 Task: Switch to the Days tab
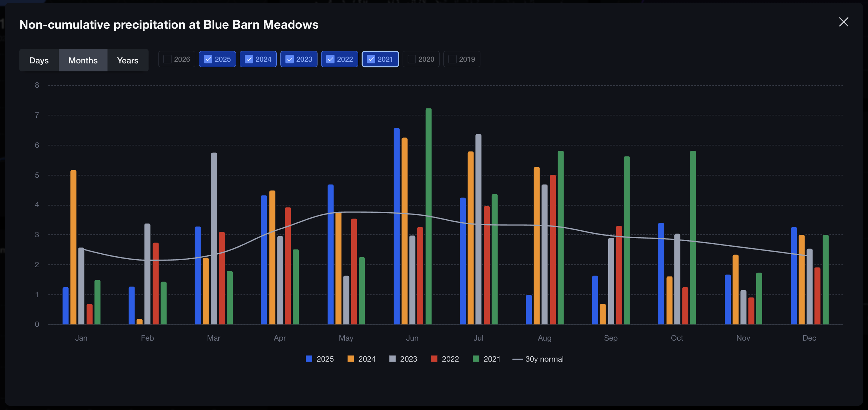pos(39,60)
